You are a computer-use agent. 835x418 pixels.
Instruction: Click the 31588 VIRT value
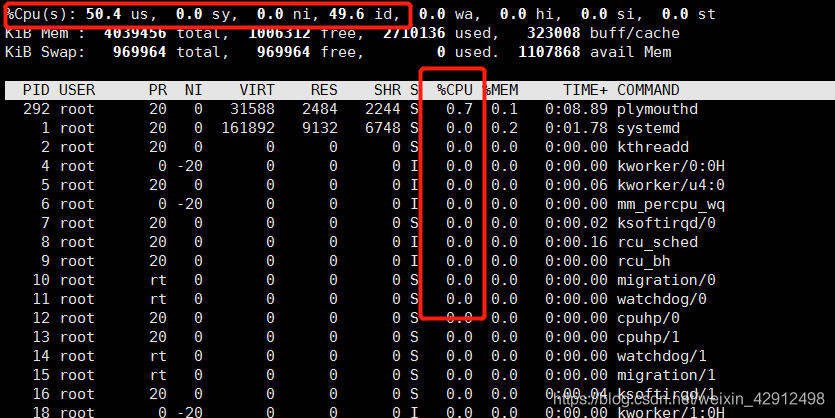(252, 109)
